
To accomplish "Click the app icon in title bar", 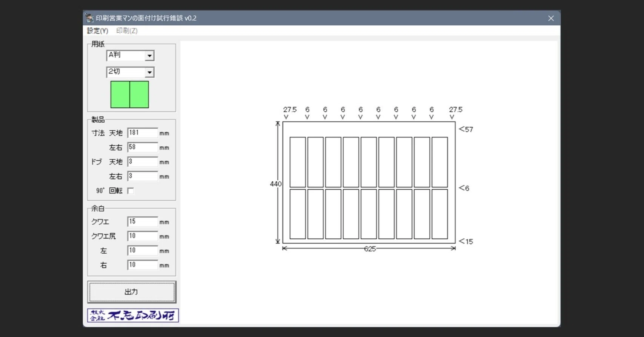I will 89,18.
